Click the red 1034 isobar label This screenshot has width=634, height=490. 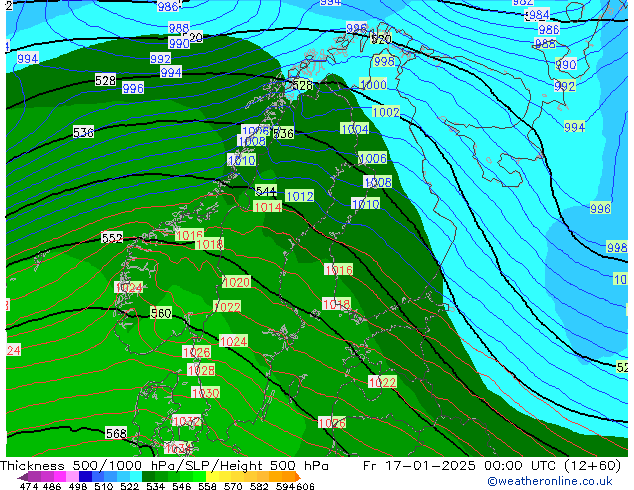click(178, 448)
